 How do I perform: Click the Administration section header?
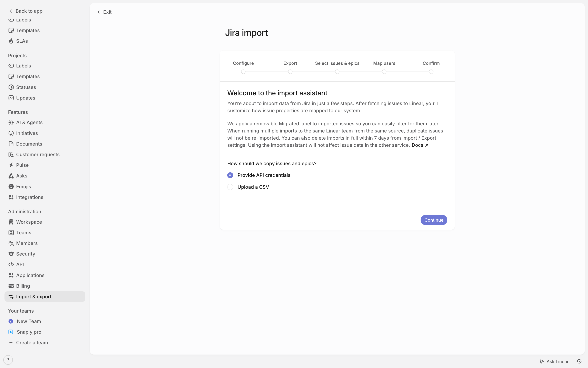click(x=24, y=212)
